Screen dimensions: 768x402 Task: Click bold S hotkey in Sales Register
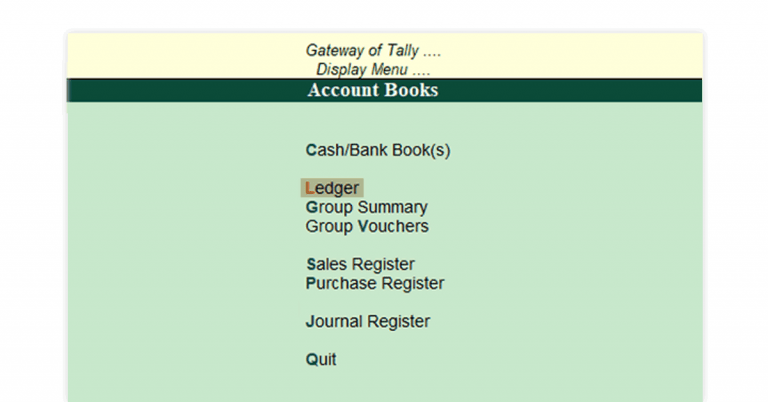311,265
